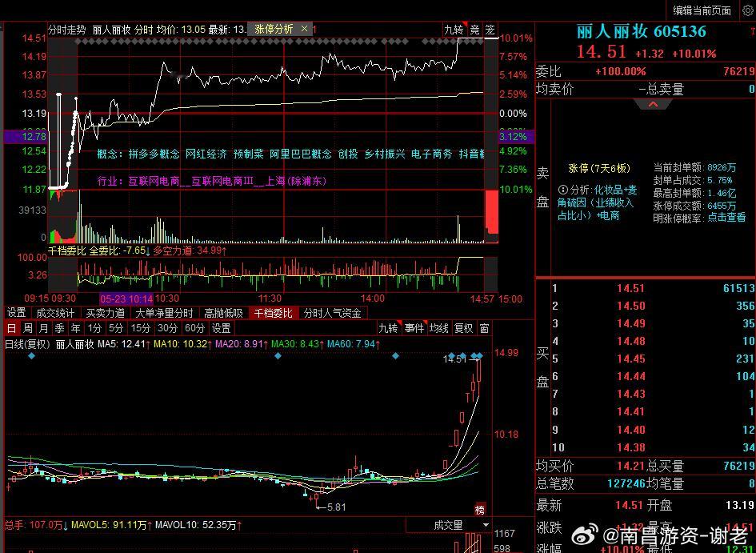Switch to 分时人气资金 tab
The image size is (756, 553).
pyautogui.click(x=333, y=313)
